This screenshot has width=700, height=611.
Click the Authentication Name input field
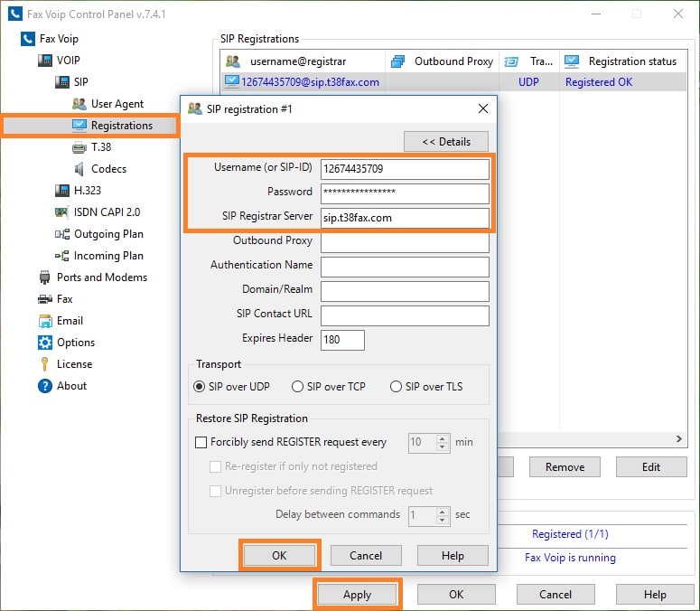[405, 267]
